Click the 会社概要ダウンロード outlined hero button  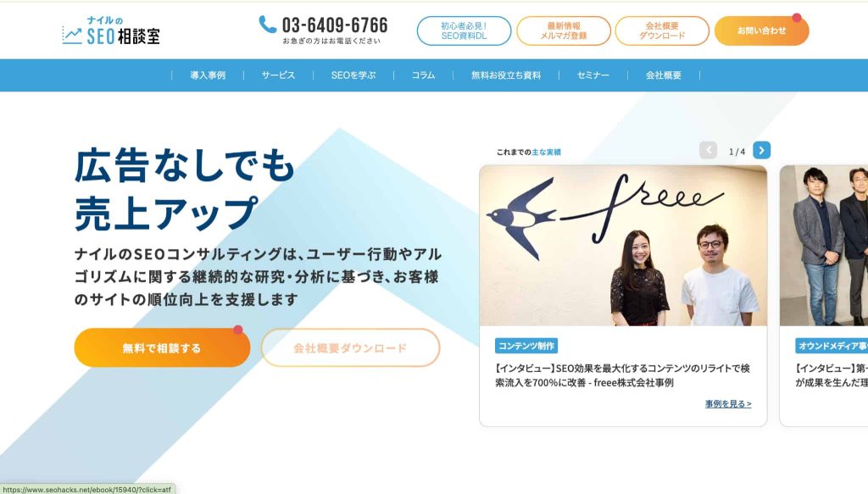[350, 347]
